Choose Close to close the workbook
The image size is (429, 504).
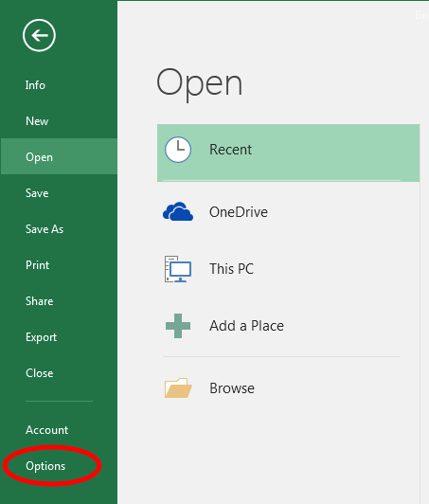click(39, 373)
